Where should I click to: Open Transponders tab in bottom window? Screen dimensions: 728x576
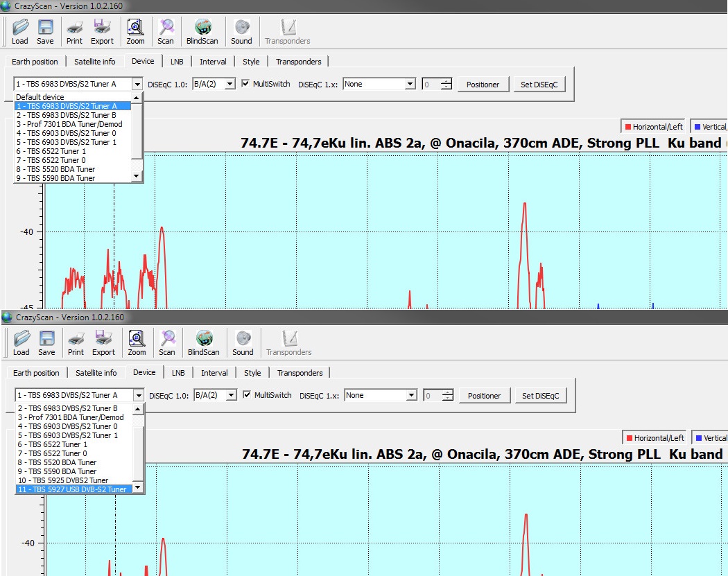click(300, 373)
